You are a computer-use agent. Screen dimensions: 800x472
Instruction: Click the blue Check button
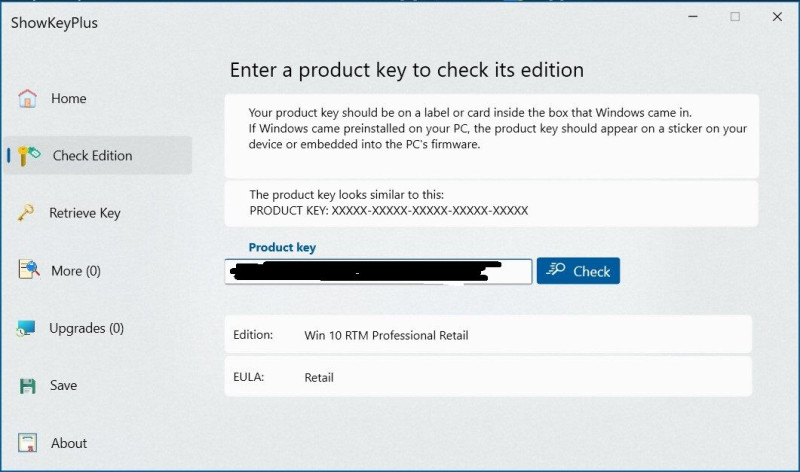coord(578,270)
